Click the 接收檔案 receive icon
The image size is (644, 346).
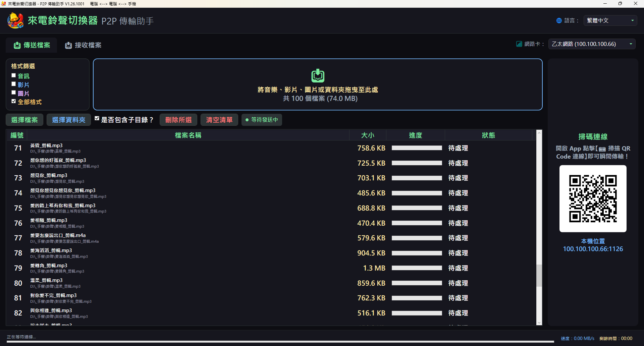(x=68, y=45)
